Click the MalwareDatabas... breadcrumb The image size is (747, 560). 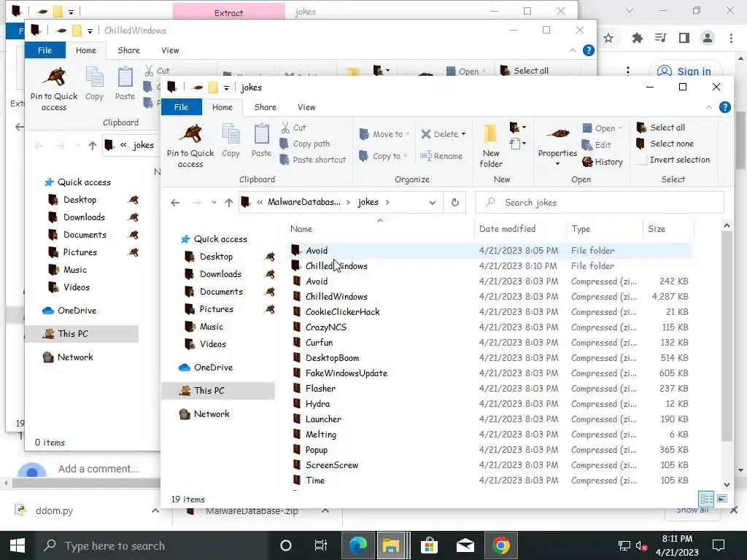point(304,202)
